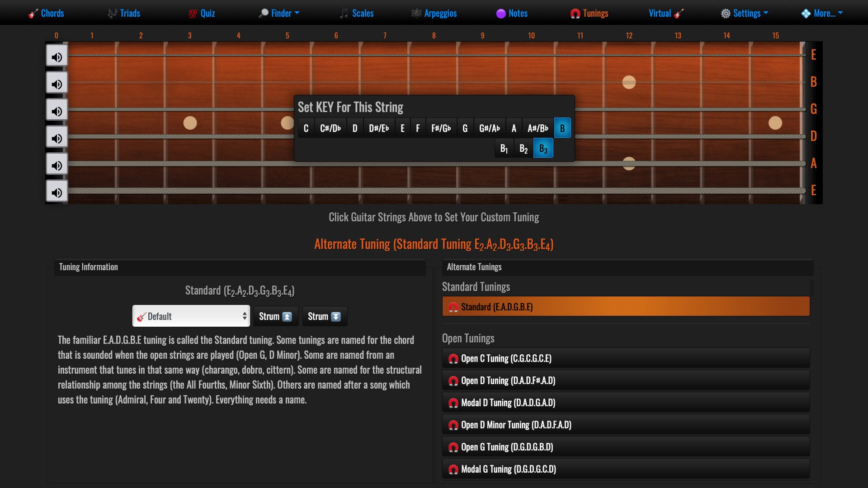Set string key to C

pyautogui.click(x=306, y=128)
